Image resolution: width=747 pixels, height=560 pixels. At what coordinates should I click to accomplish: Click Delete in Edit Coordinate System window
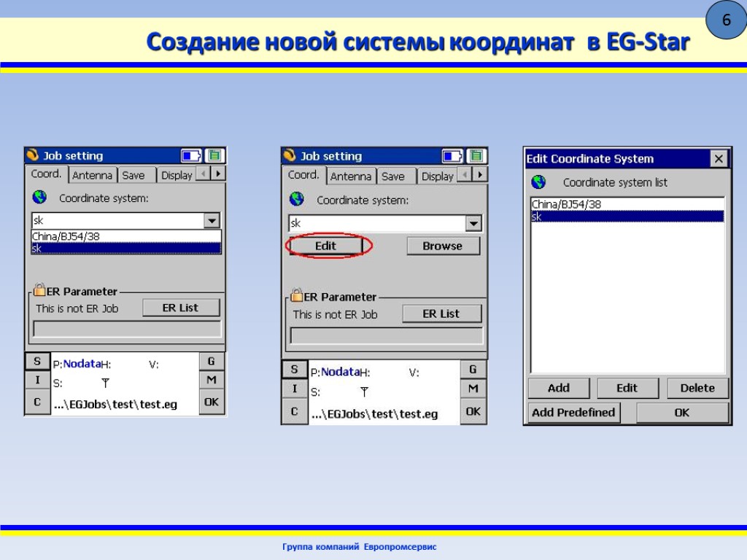(x=697, y=388)
